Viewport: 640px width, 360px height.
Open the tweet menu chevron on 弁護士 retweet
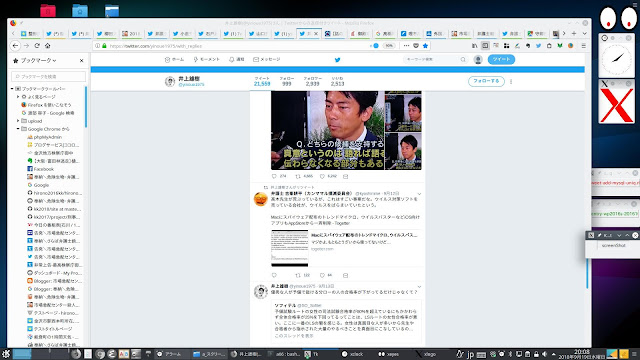point(419,194)
